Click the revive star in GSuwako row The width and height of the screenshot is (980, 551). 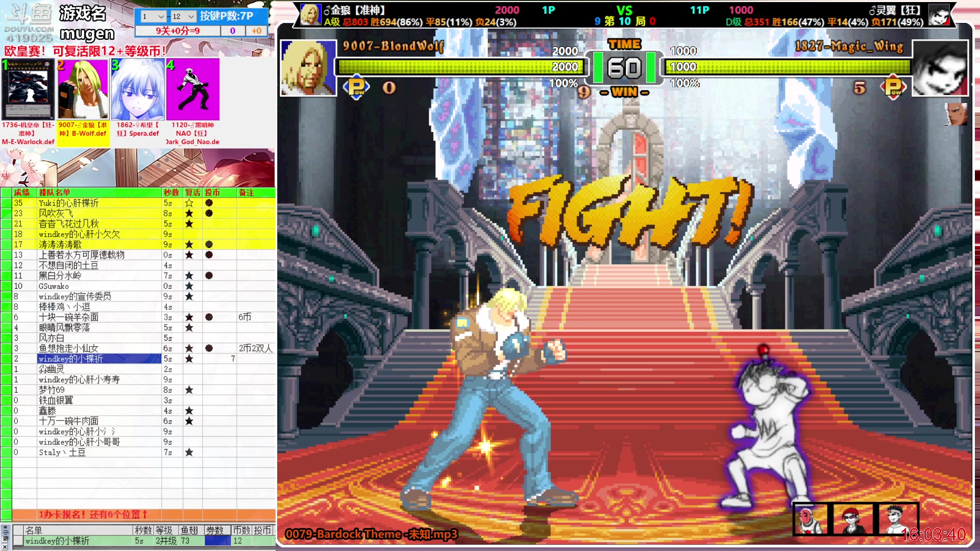(x=189, y=286)
